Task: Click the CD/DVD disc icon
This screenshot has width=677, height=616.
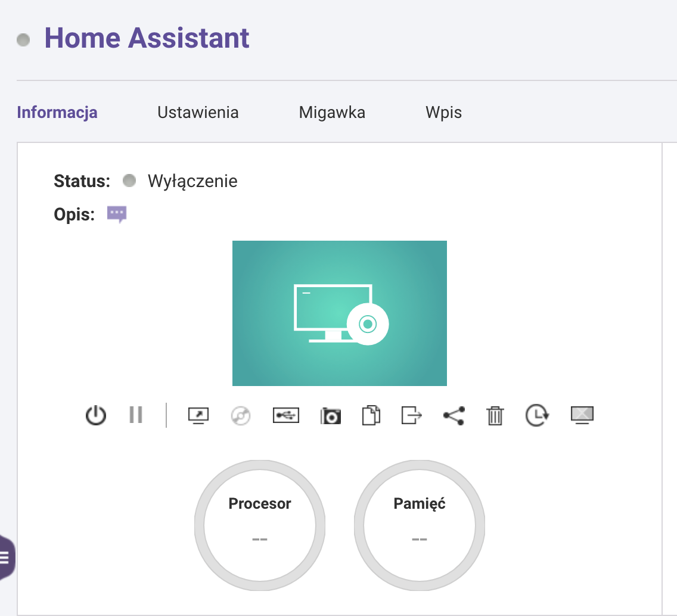Action: point(241,416)
